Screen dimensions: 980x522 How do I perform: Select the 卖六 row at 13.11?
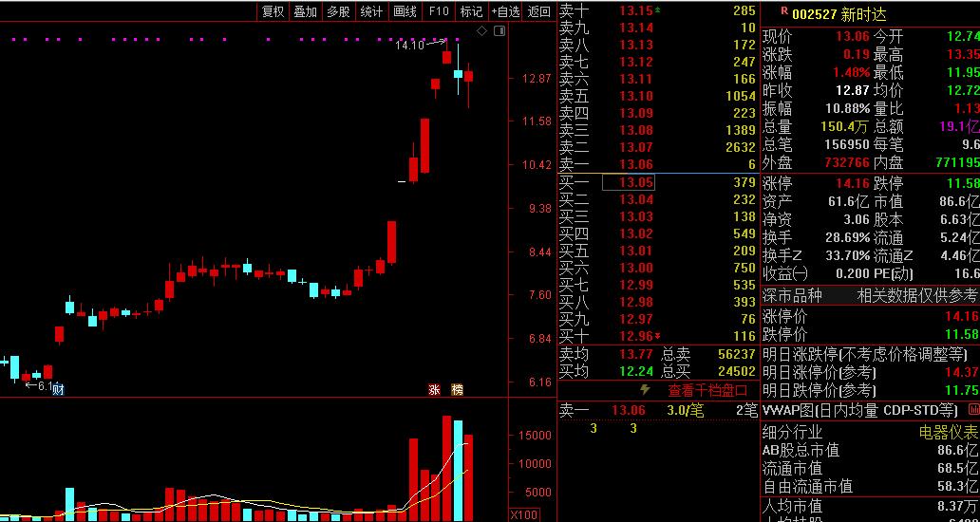pos(657,80)
